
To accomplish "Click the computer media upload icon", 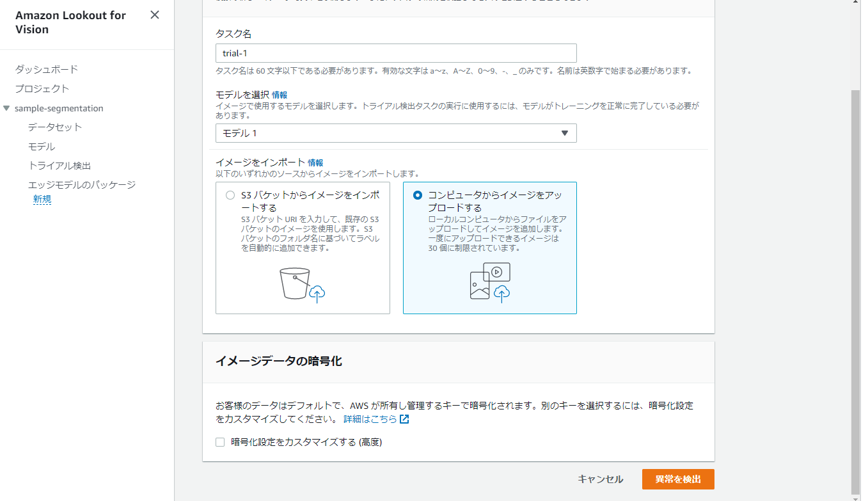I will 490,282.
